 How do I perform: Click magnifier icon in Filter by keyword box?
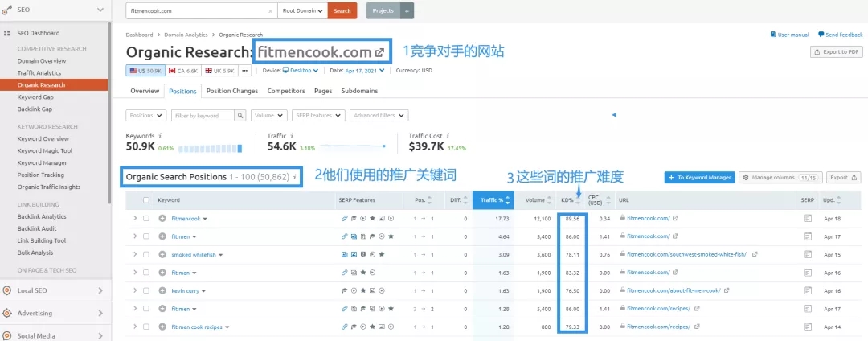point(240,116)
